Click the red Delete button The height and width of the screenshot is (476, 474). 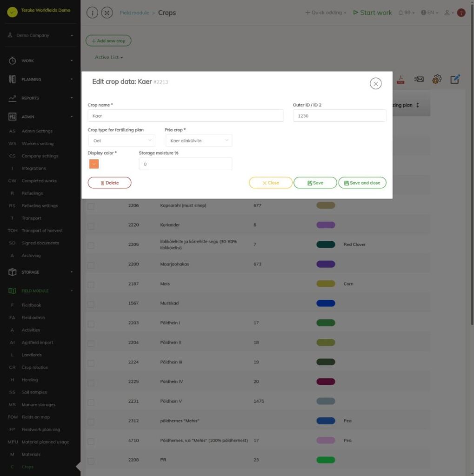point(109,183)
